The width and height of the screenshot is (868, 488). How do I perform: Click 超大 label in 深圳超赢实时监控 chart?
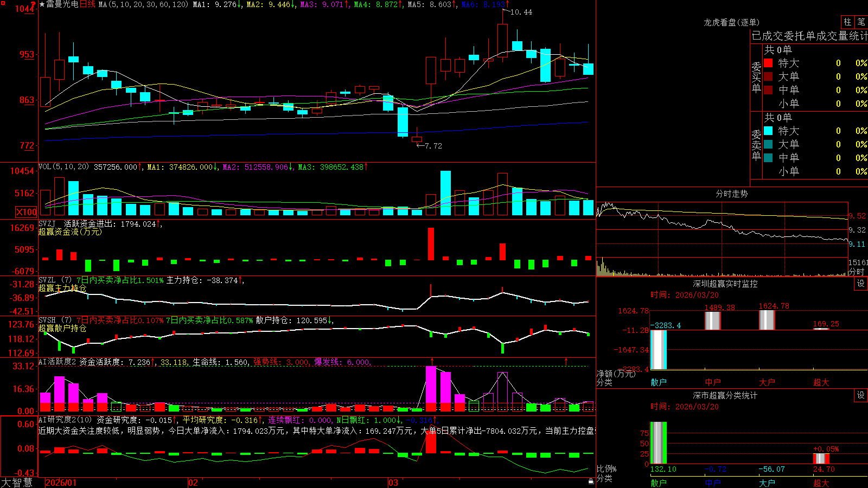[x=821, y=382]
